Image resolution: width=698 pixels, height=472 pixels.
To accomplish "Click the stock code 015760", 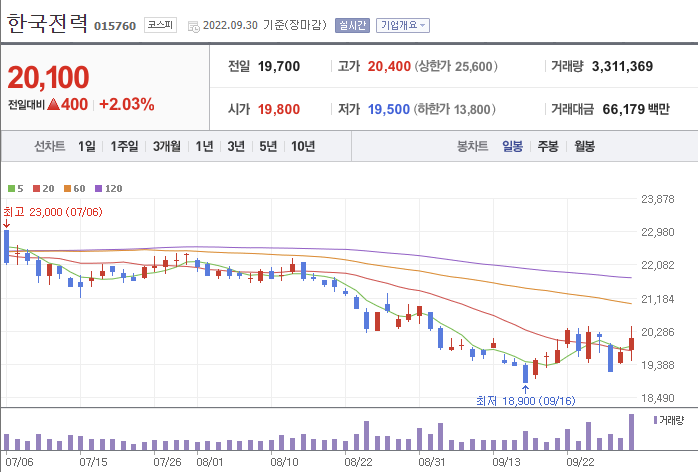I will (115, 26).
